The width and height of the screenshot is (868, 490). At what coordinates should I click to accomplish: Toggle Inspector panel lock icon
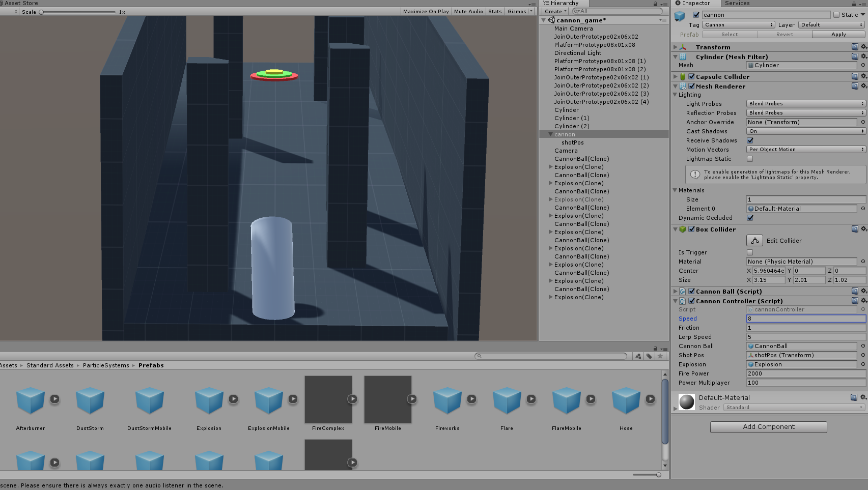pos(855,4)
